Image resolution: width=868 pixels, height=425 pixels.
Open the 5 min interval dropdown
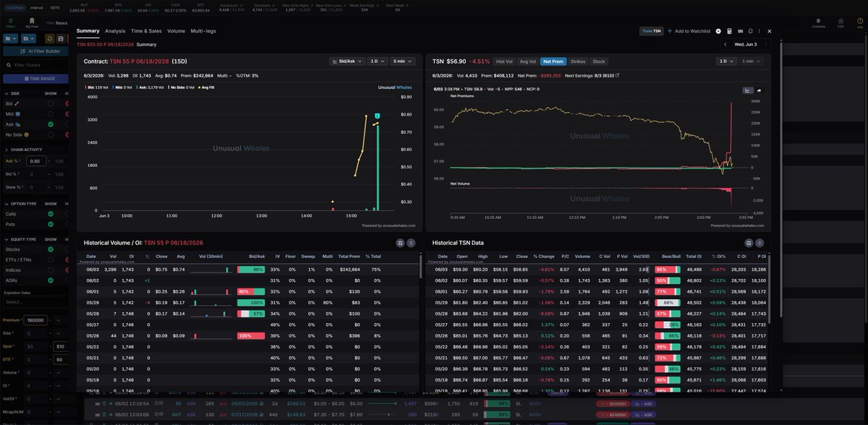(401, 61)
